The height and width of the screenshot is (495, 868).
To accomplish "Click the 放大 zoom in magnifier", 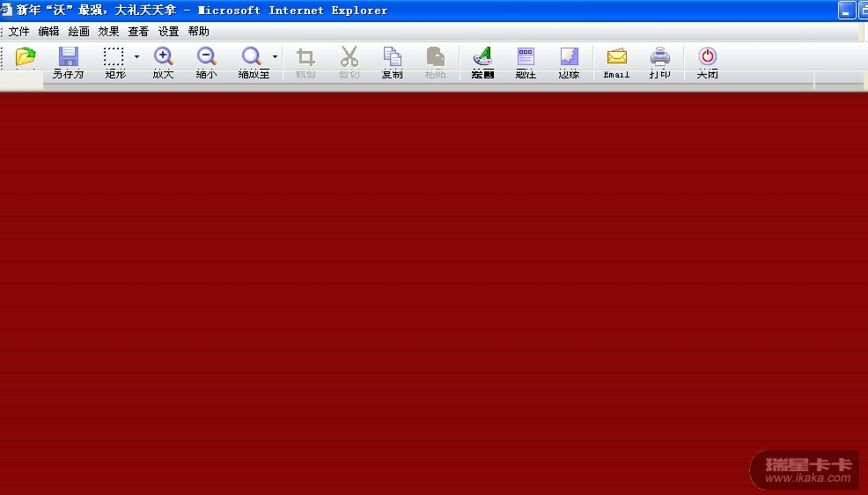I will [164, 56].
